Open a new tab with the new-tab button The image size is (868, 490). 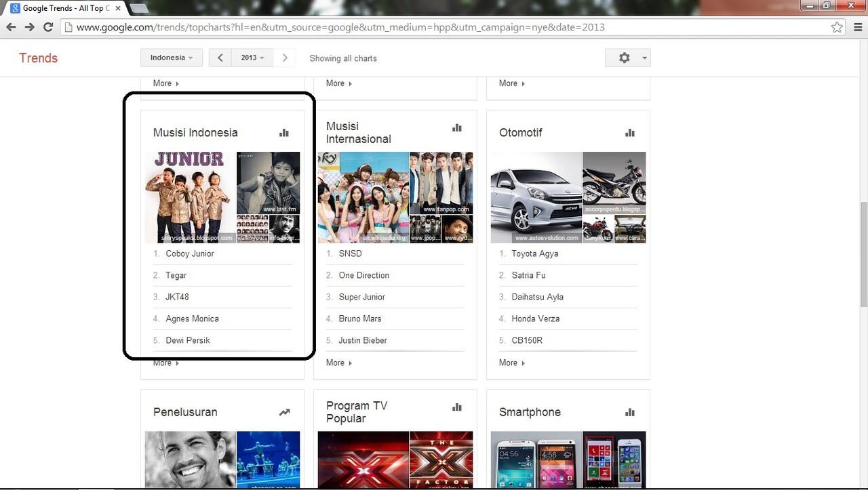click(138, 8)
